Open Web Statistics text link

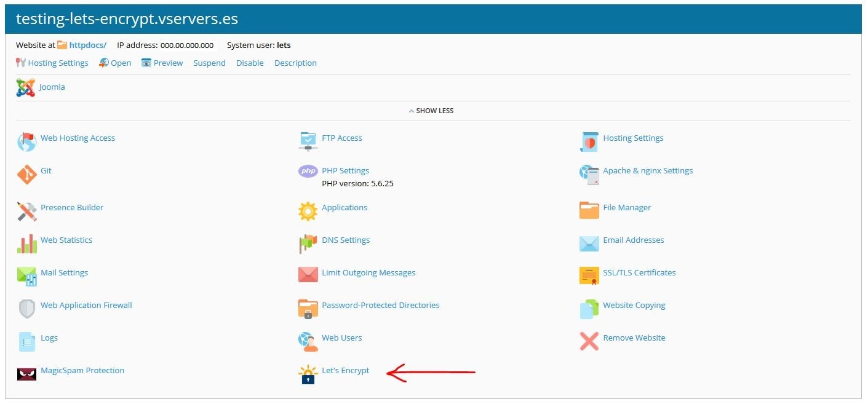click(x=66, y=240)
